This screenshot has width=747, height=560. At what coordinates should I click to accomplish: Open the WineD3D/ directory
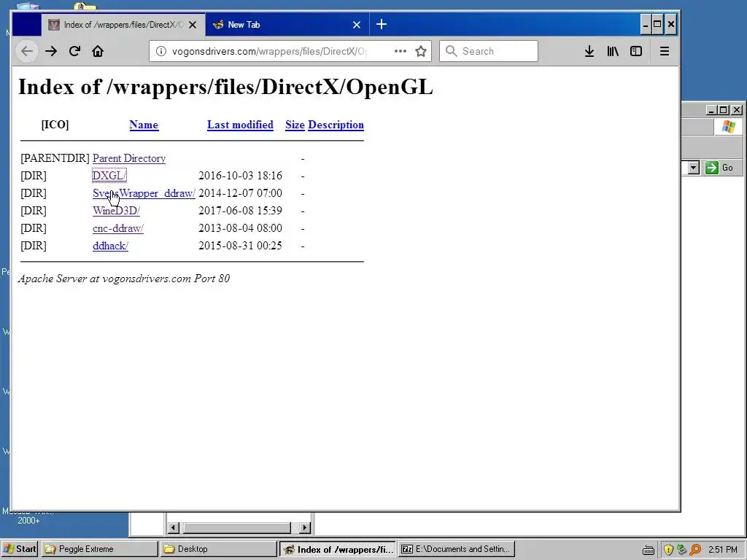[x=116, y=211]
